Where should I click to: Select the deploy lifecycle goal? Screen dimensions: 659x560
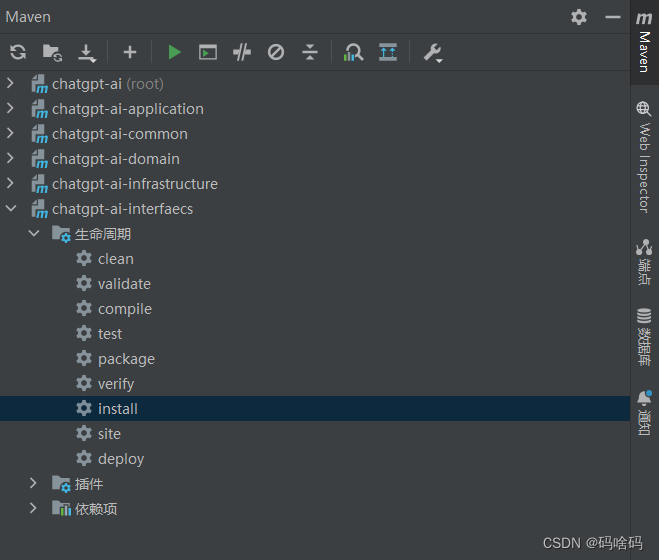click(120, 459)
